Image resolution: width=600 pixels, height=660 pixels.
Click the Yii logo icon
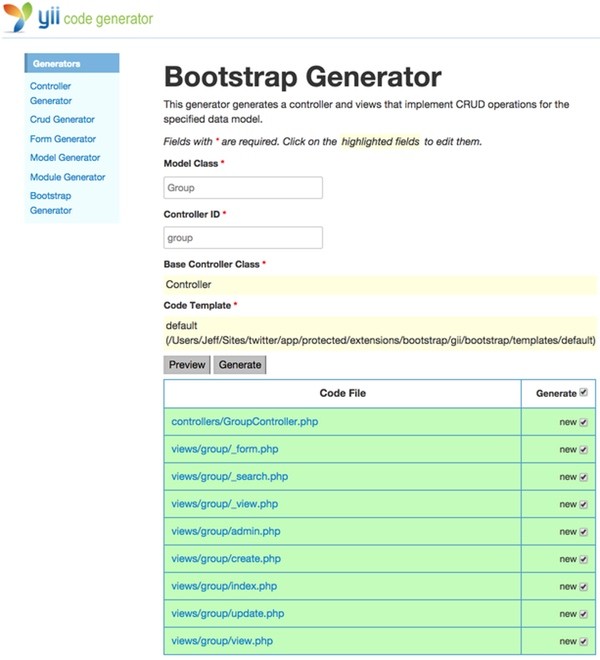[17, 17]
